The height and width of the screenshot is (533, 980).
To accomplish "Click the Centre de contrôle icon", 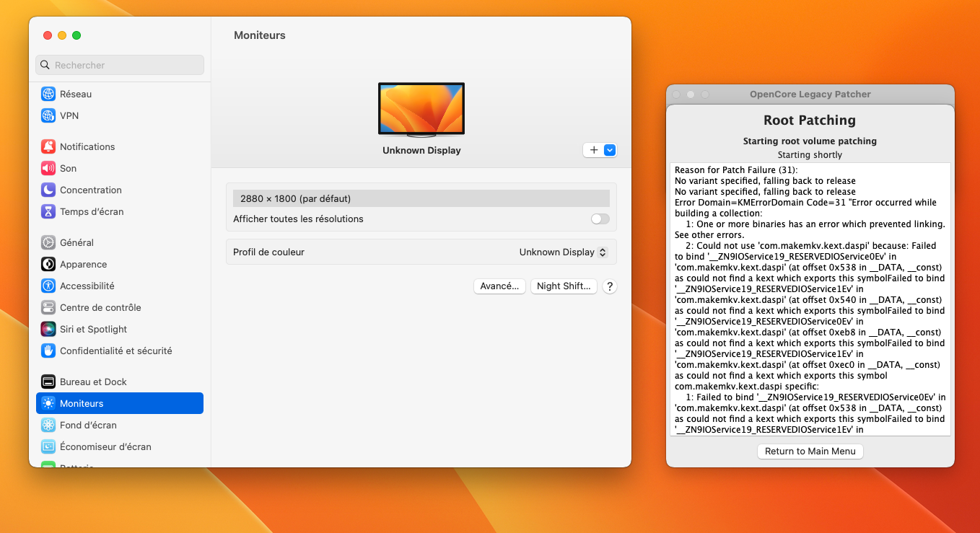I will pyautogui.click(x=48, y=307).
